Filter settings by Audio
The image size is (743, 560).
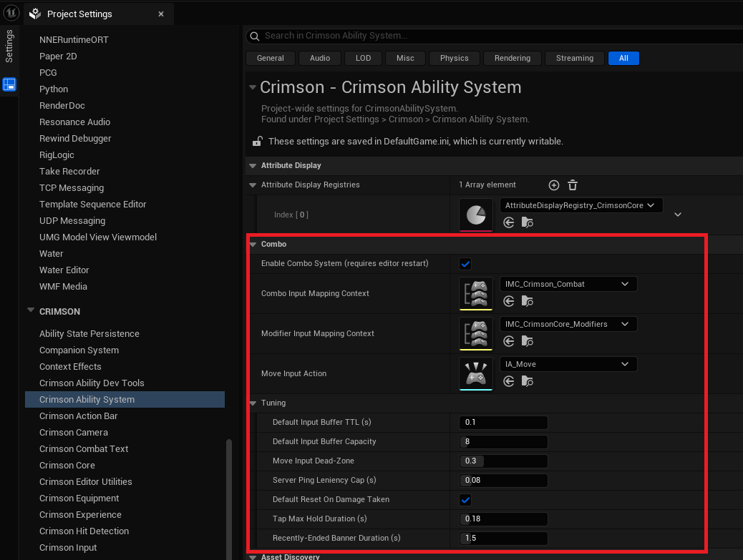pos(320,58)
